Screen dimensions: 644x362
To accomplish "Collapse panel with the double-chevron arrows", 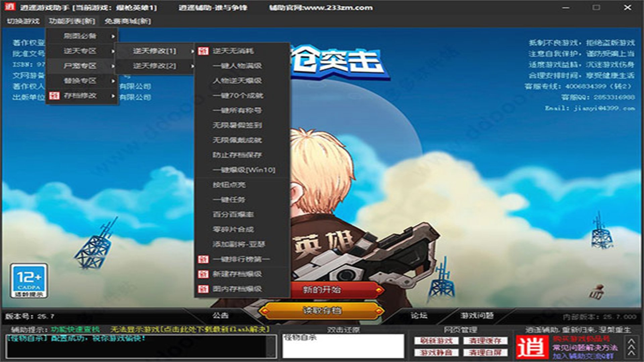I will tap(631, 346).
